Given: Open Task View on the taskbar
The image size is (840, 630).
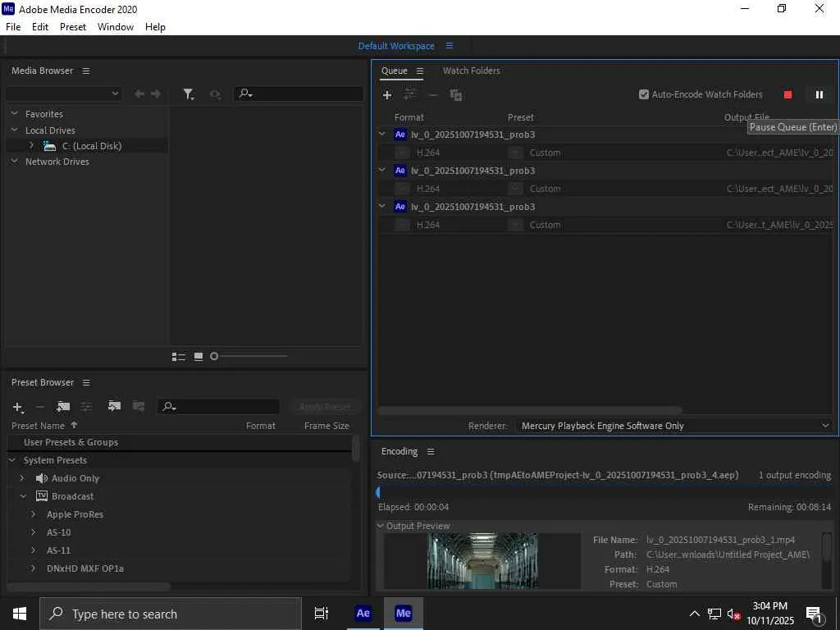Looking at the screenshot, I should pos(322,614).
